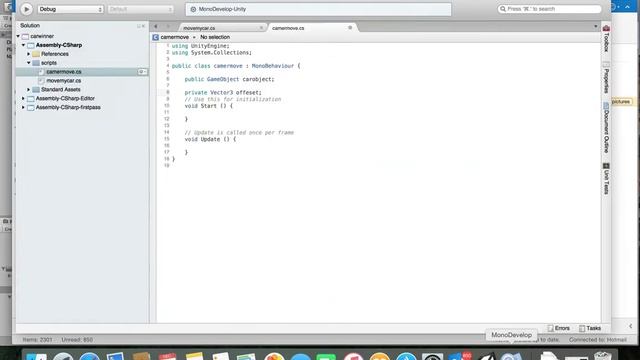Click the gear icon beside MonoDevelop-Unity
The width and height of the screenshot is (640, 360).
(193, 9)
